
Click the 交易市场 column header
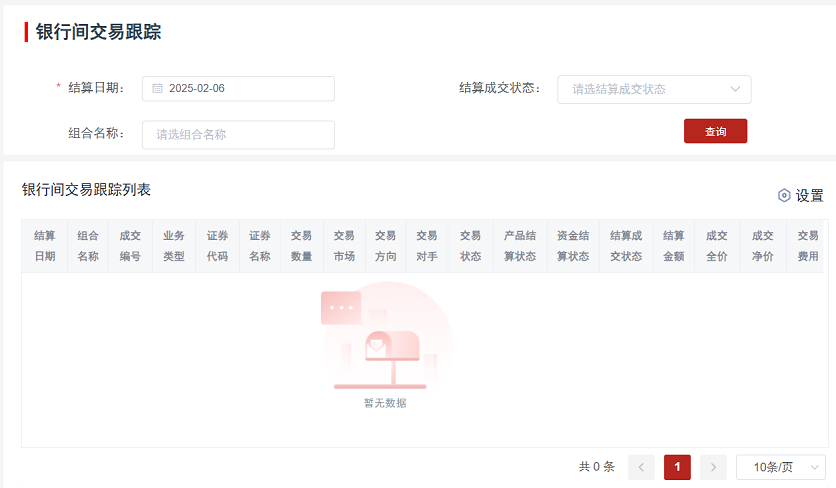[x=344, y=246]
